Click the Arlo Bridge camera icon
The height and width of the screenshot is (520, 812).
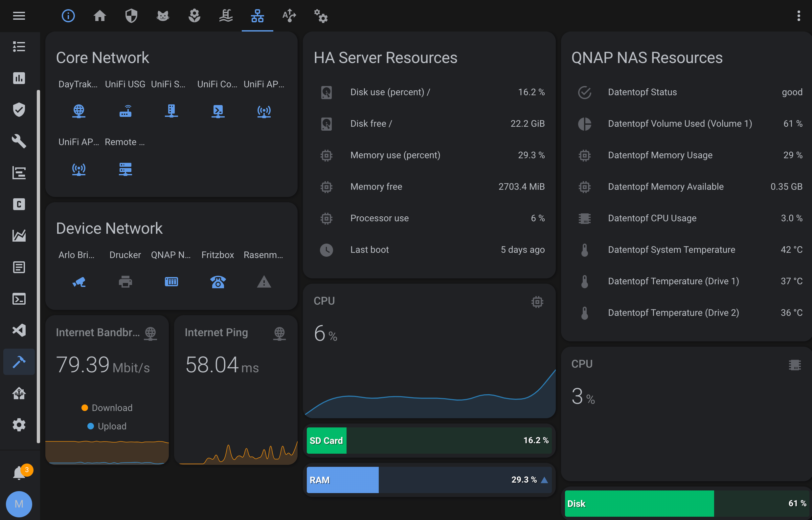coord(79,282)
